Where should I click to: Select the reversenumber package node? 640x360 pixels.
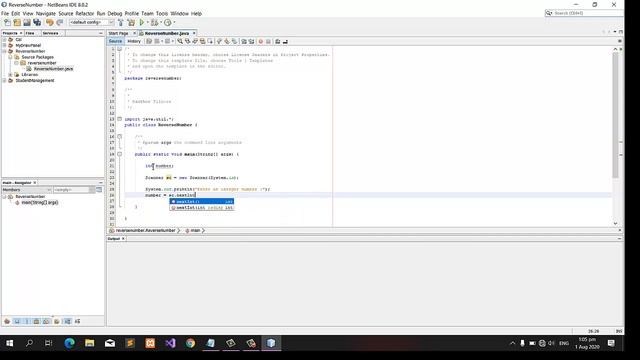(x=42, y=63)
